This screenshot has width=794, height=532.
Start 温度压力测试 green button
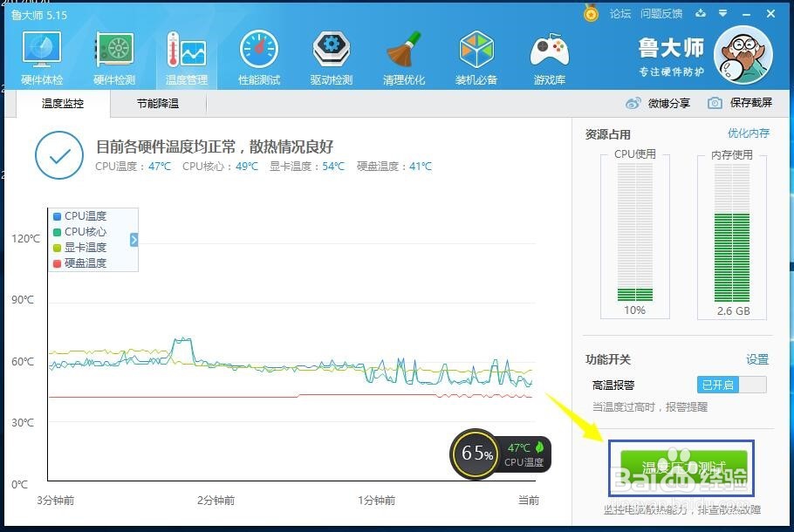(x=684, y=468)
